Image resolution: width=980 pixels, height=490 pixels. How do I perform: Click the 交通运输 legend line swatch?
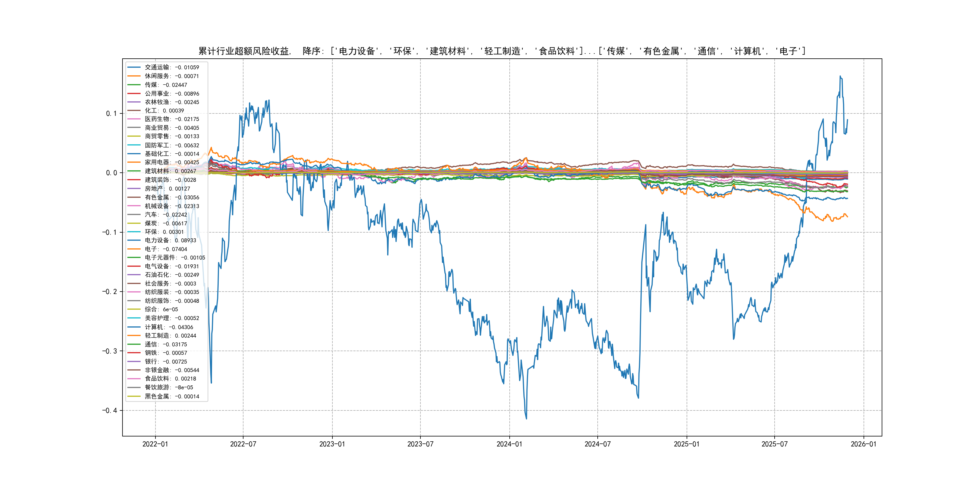pos(134,67)
